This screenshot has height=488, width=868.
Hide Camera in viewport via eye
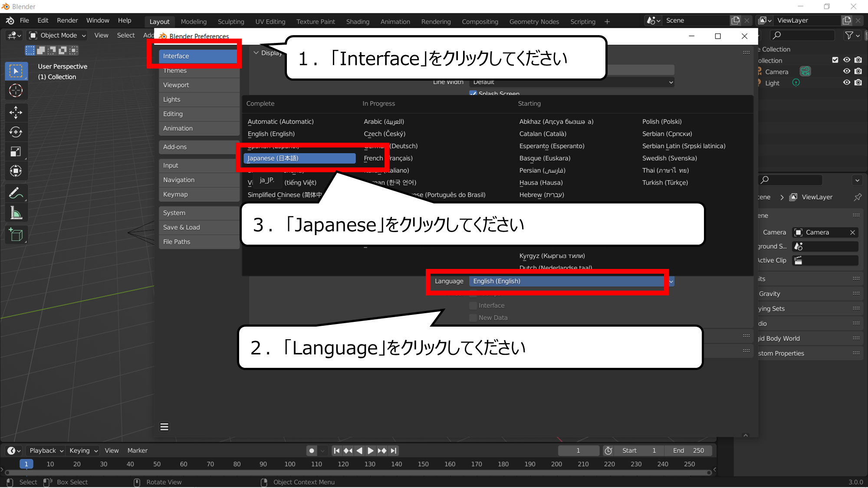coord(847,71)
